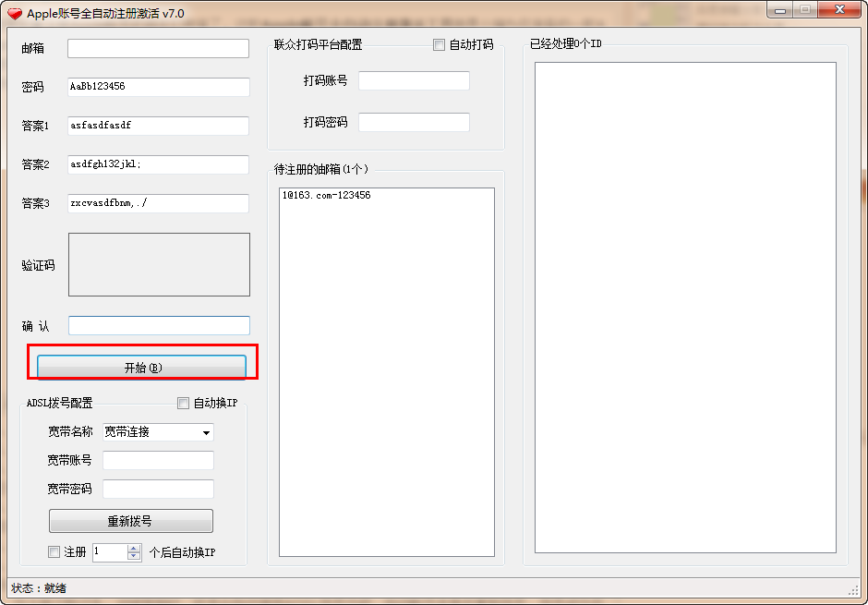
Task: Click the 答案2 answer input field
Action: 158,164
